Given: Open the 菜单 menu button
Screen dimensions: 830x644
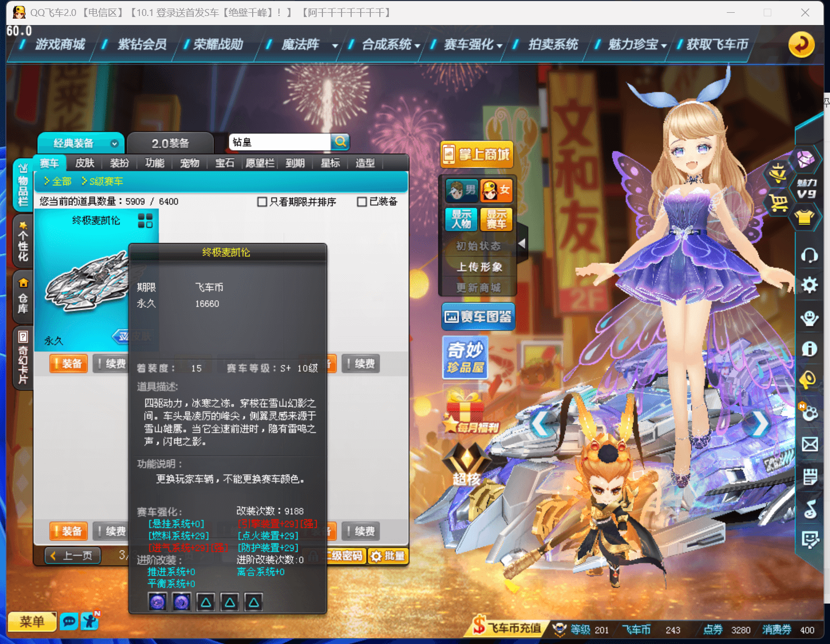Looking at the screenshot, I should coord(32,621).
